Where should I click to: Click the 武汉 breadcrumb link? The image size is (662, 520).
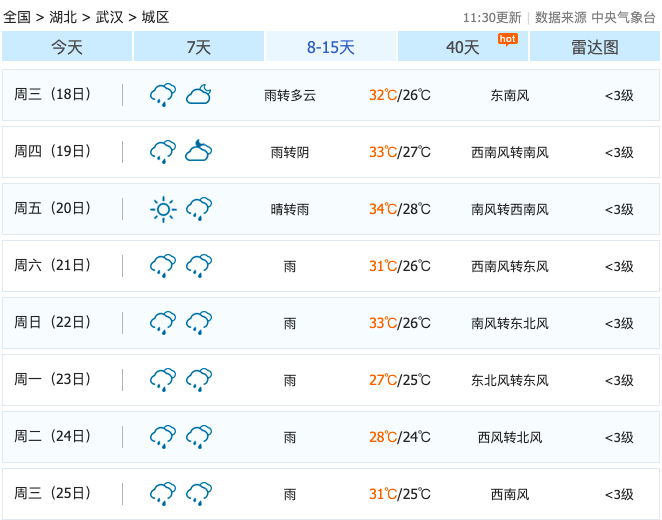[x=109, y=17]
